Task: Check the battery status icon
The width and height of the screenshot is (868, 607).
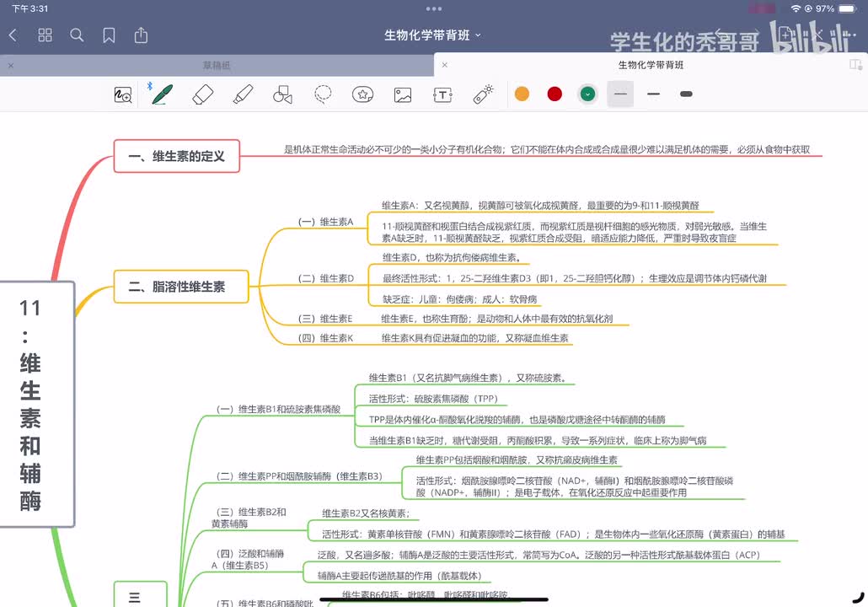Action: (x=848, y=9)
